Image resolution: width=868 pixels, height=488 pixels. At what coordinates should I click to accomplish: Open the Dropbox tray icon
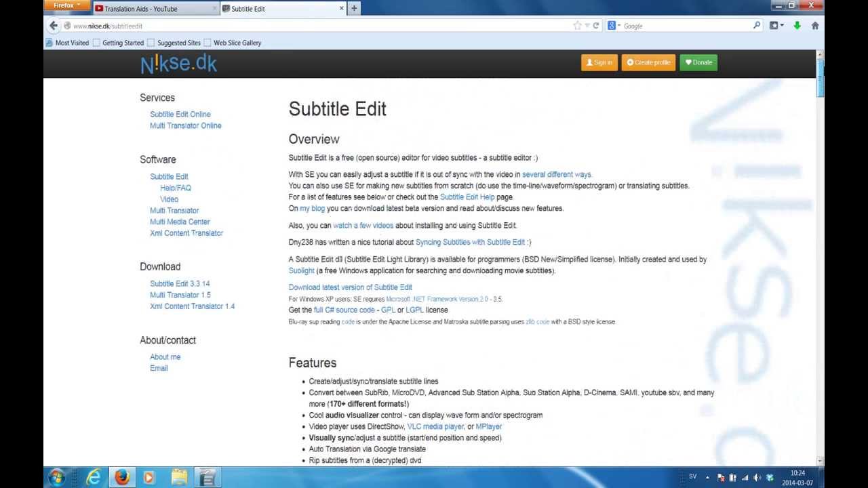770,478
